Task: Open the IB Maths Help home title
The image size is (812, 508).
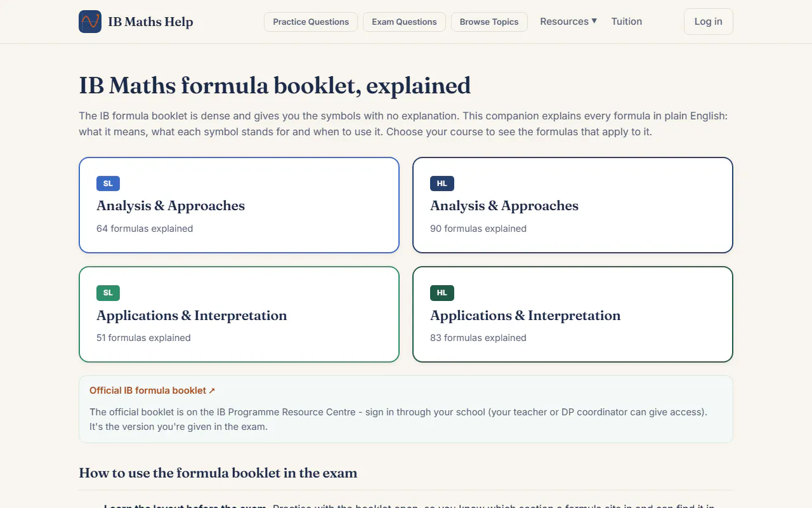Action: point(150,22)
